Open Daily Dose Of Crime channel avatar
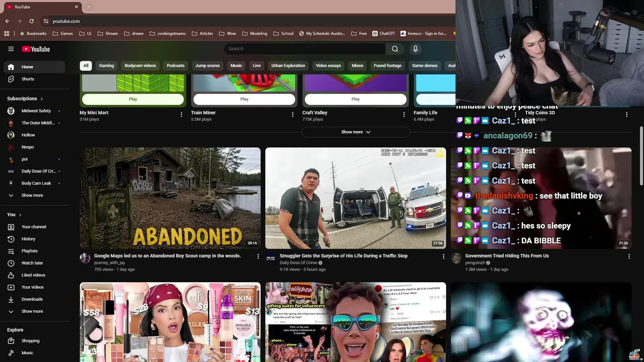 [271, 258]
